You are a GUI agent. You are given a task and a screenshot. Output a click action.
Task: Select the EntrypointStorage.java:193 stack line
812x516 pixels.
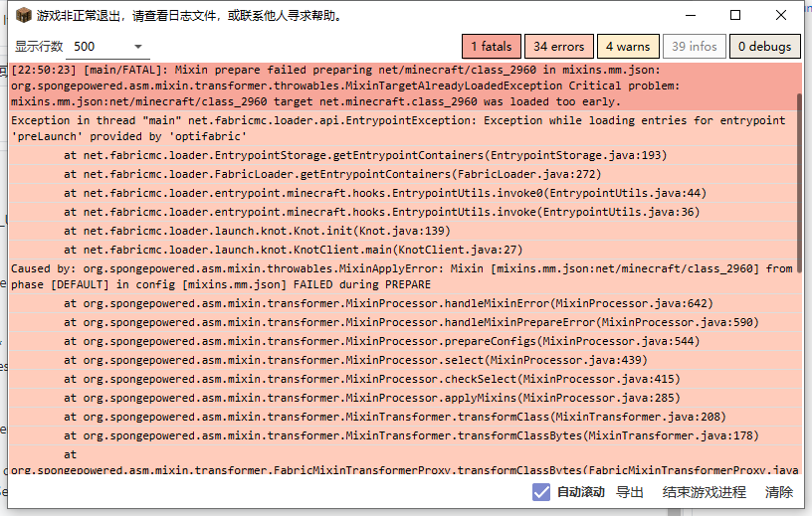tap(403, 155)
